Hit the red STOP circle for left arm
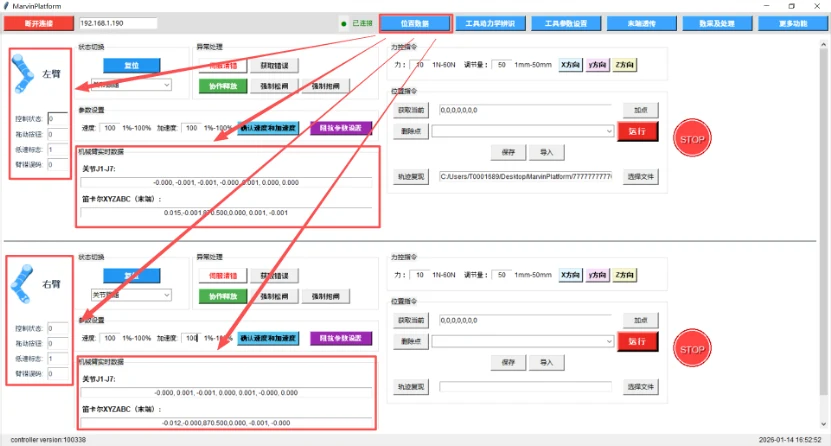 point(692,139)
